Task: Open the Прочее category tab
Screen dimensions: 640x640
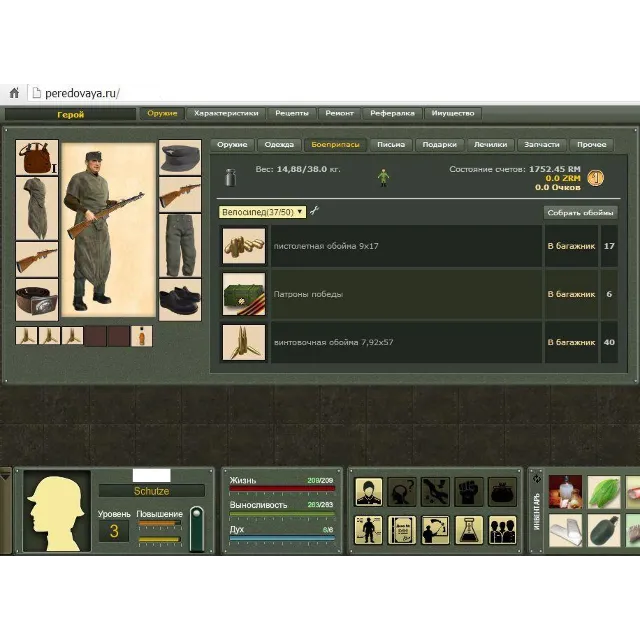Action: coord(591,144)
